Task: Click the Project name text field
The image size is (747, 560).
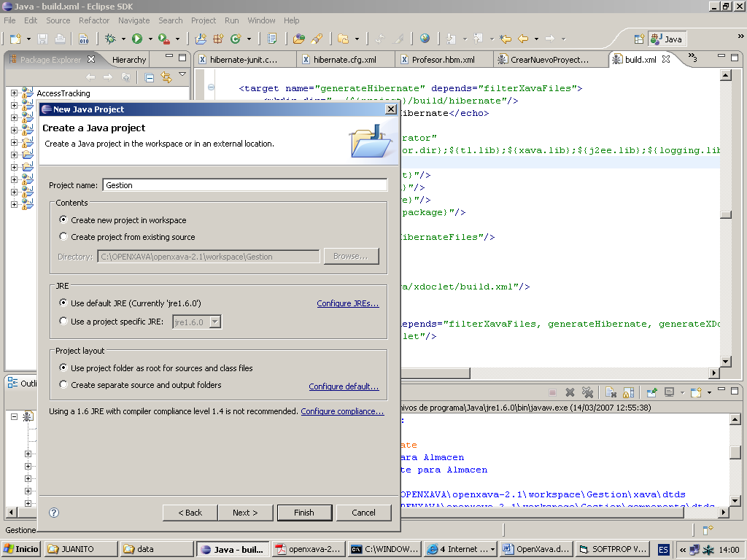Action: [244, 185]
